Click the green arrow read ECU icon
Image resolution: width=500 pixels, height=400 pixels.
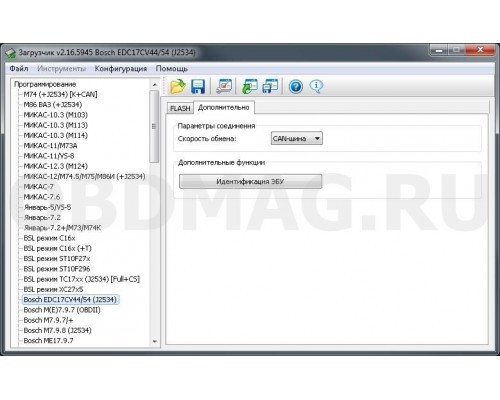(x=250, y=86)
